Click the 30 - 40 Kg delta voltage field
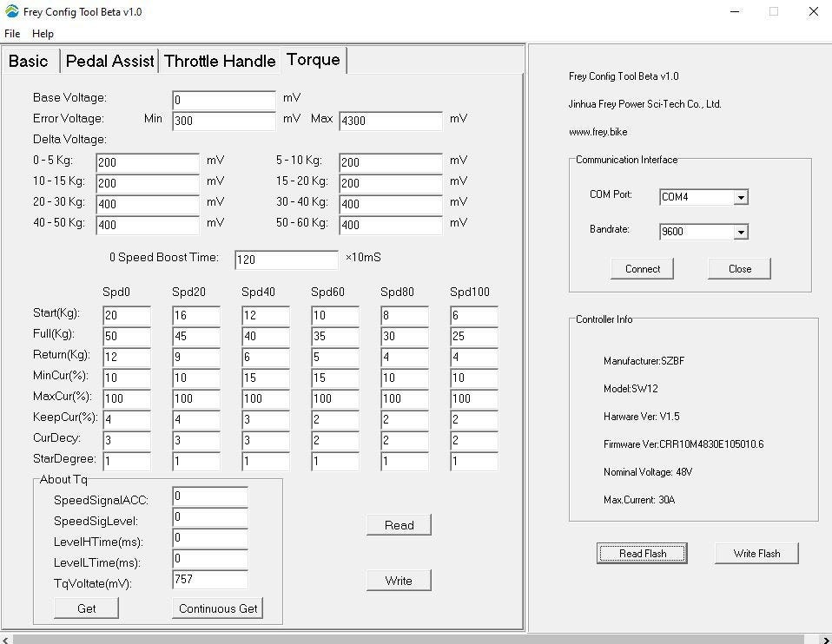Viewport: 832px width, 644px height. point(391,204)
